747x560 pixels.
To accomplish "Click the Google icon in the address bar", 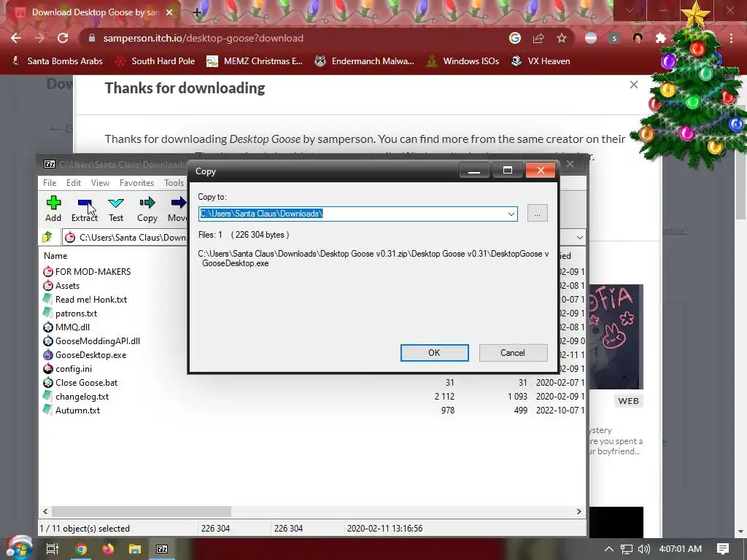I will point(515,38).
